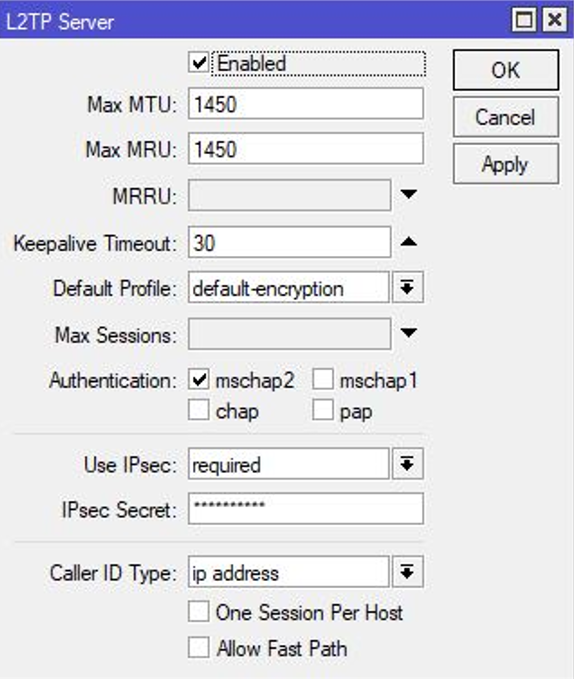Open the Default Profile dropdown
This screenshot has width=574, height=679.
(x=407, y=288)
